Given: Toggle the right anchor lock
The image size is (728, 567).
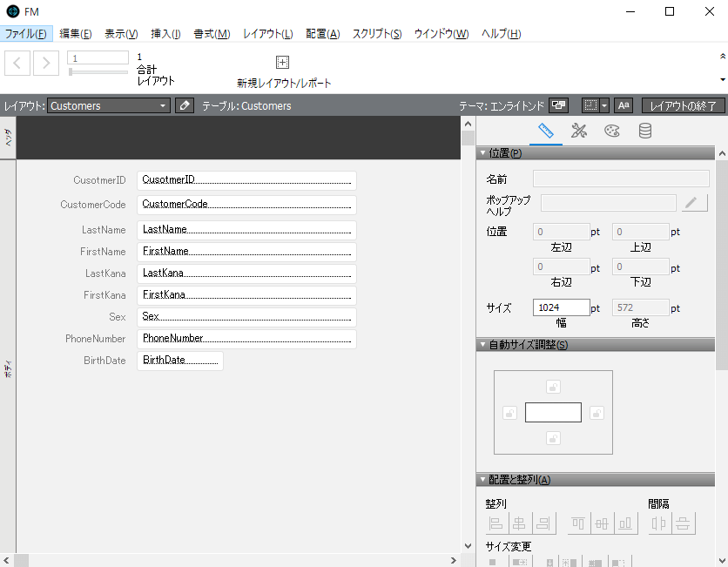Looking at the screenshot, I should tap(597, 413).
